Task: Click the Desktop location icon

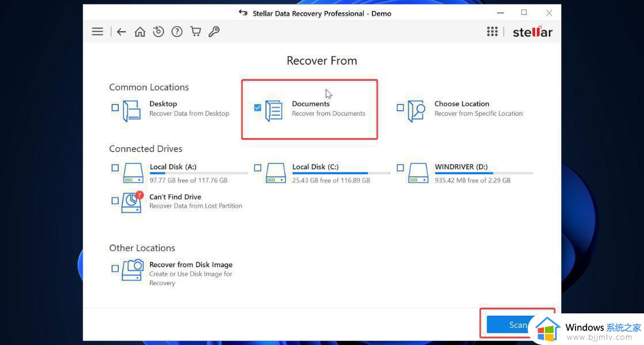Action: 132,111
